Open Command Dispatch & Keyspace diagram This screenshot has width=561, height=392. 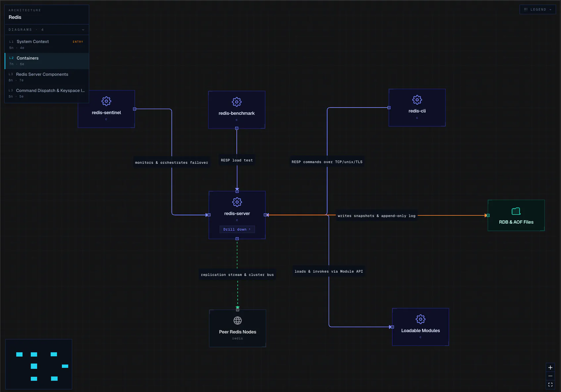point(47,93)
